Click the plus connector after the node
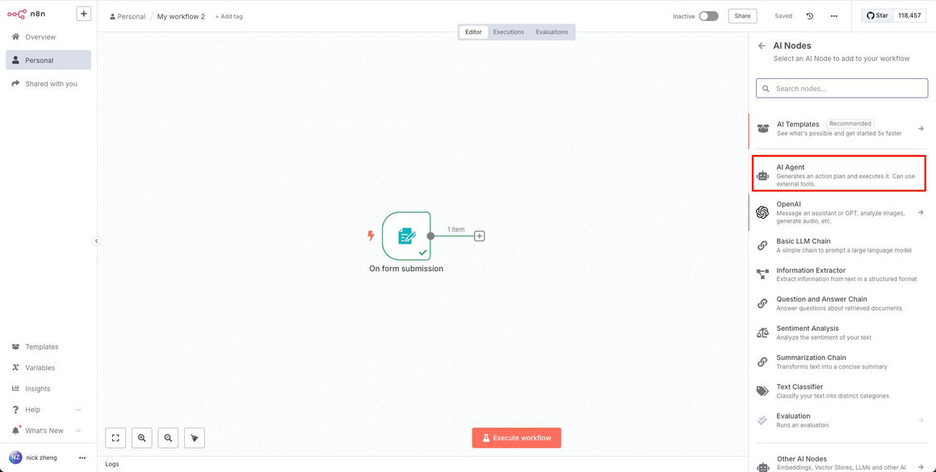The height and width of the screenshot is (472, 936). tap(479, 236)
